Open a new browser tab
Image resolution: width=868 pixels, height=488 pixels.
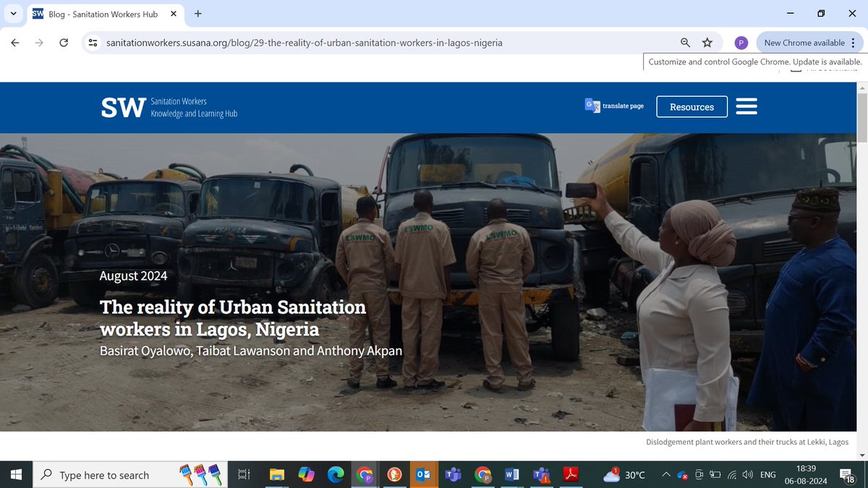coord(198,13)
